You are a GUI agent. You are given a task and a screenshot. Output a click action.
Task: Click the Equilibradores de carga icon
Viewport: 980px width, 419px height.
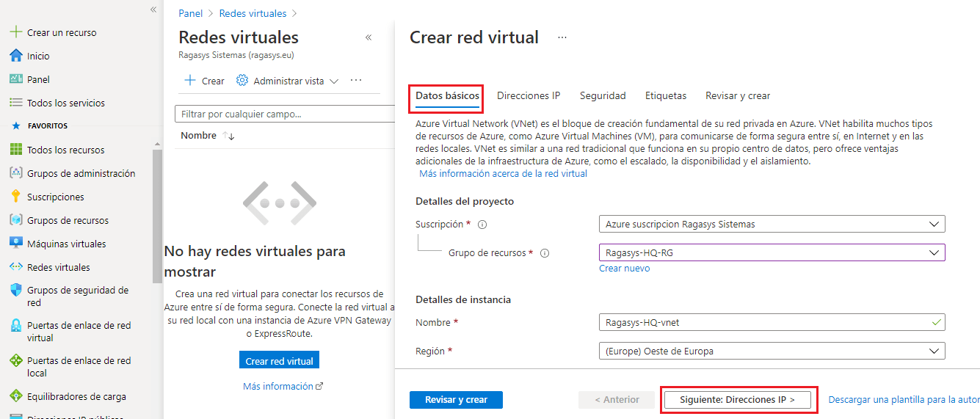[x=15, y=396]
